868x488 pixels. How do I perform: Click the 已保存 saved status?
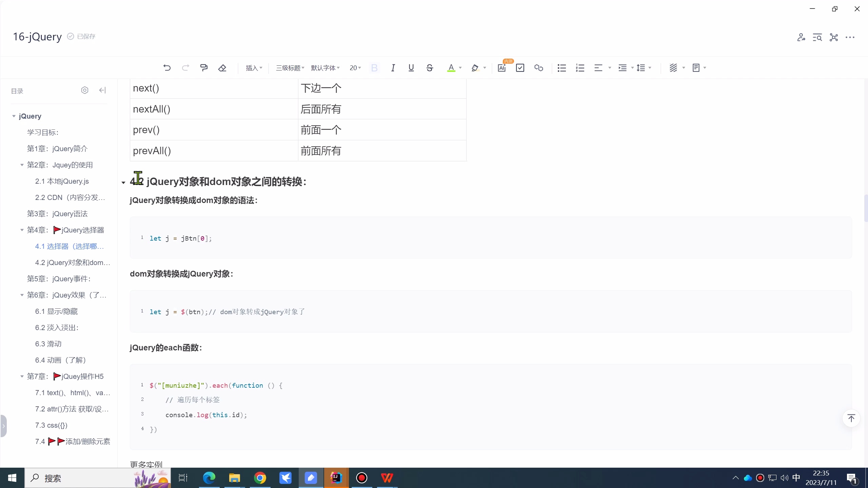pyautogui.click(x=81, y=36)
